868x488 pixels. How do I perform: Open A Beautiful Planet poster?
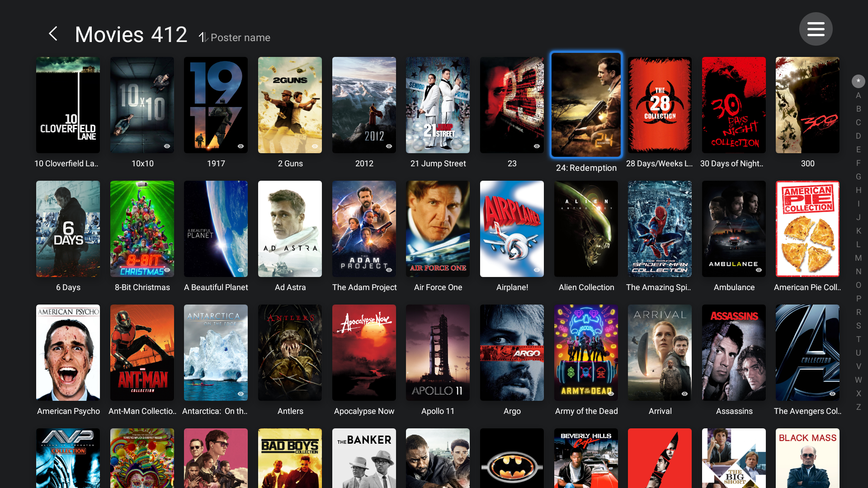(x=216, y=229)
